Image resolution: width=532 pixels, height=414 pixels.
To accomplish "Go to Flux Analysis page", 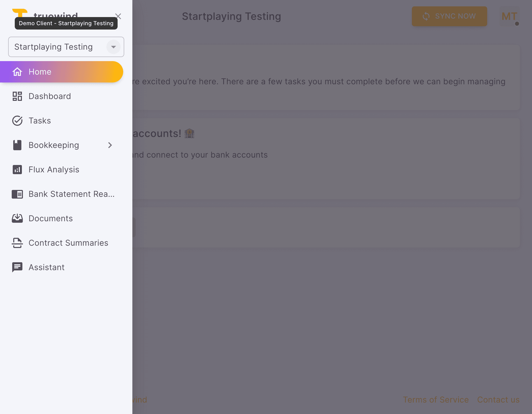I will click(54, 170).
